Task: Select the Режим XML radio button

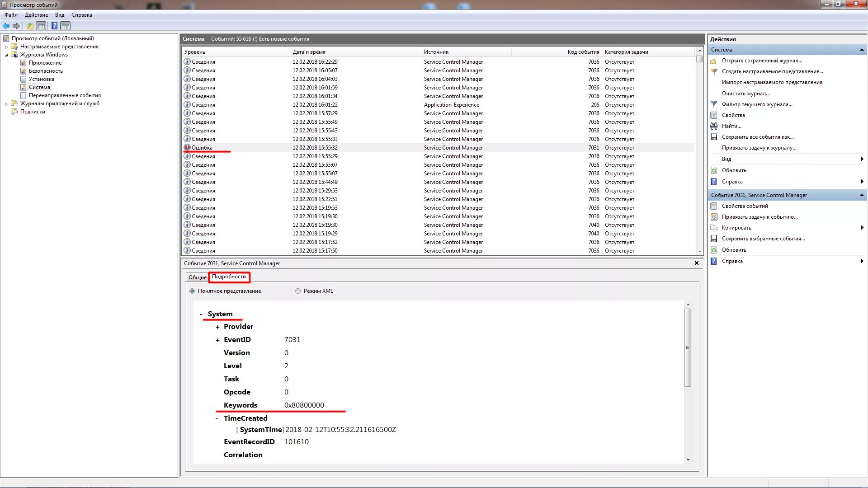Action: pyautogui.click(x=298, y=291)
